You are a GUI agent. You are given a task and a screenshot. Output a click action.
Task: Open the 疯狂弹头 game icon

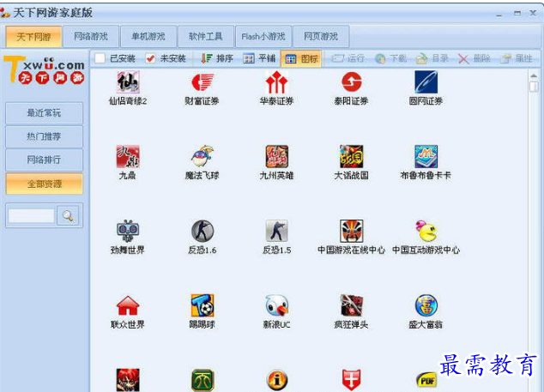pos(352,305)
